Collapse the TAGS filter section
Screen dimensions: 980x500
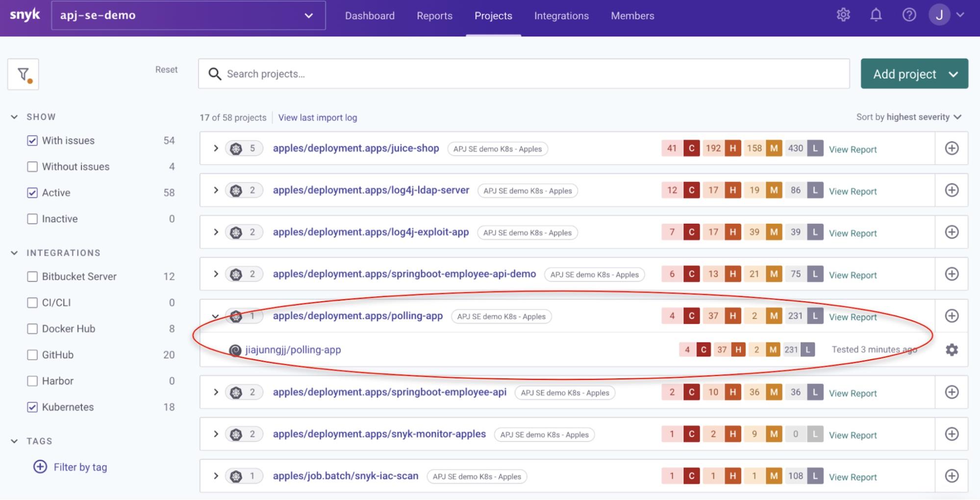click(x=14, y=441)
